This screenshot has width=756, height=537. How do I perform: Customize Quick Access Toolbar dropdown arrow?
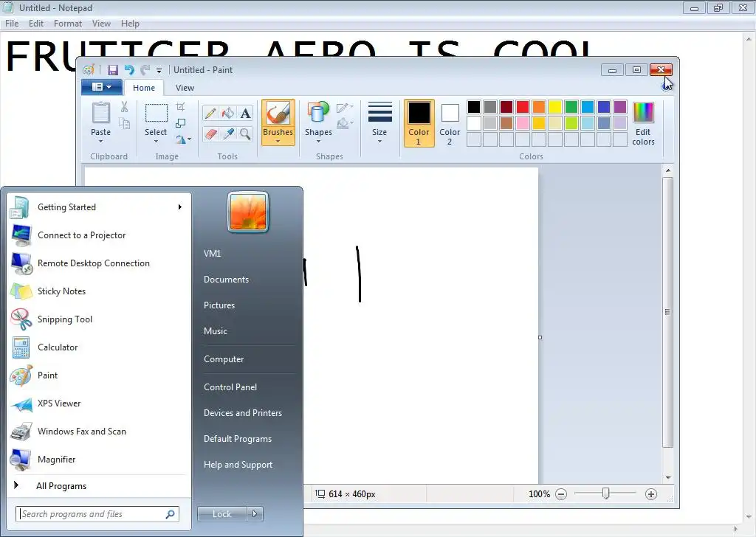tap(159, 71)
